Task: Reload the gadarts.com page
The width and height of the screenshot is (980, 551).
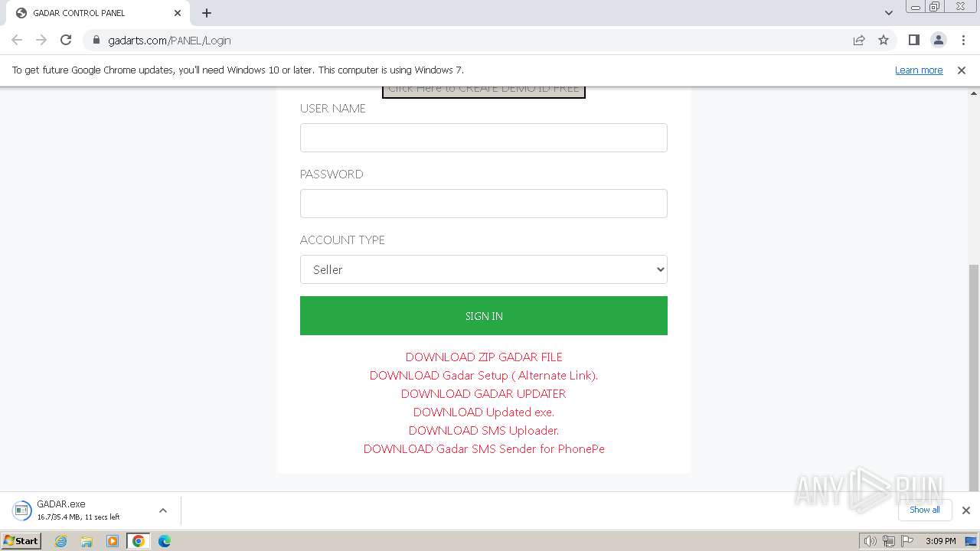Action: 66,40
